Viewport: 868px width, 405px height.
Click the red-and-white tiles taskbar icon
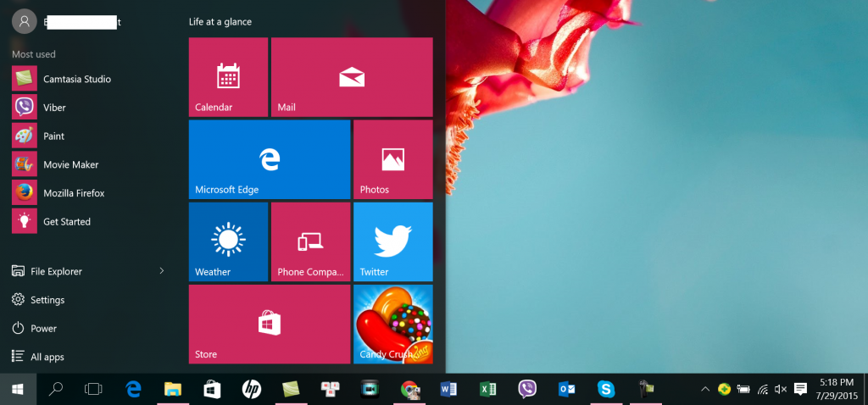[330, 390]
